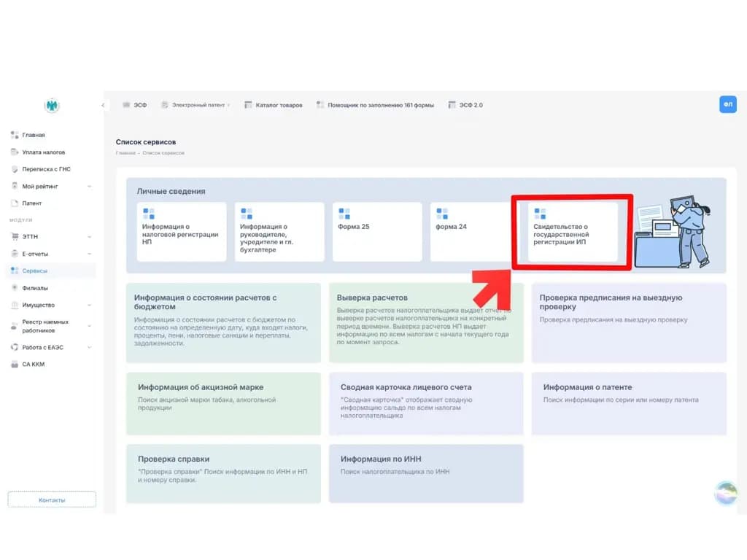Open the ФЛ user profile badge

(x=727, y=104)
